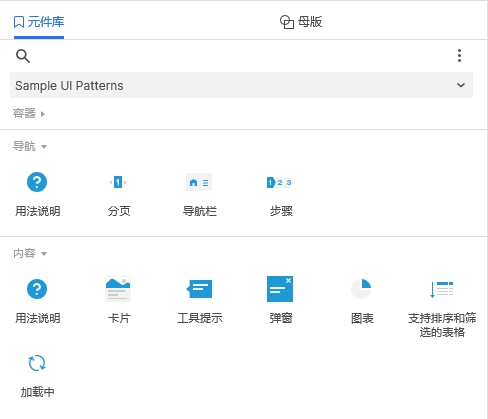
Task: Select the 导航栏 navigation bar widget
Action: 199,194
